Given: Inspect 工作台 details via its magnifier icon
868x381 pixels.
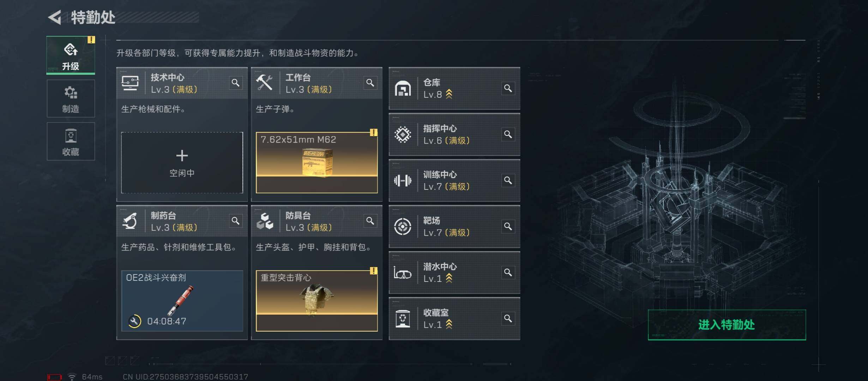Looking at the screenshot, I should pyautogui.click(x=370, y=83).
